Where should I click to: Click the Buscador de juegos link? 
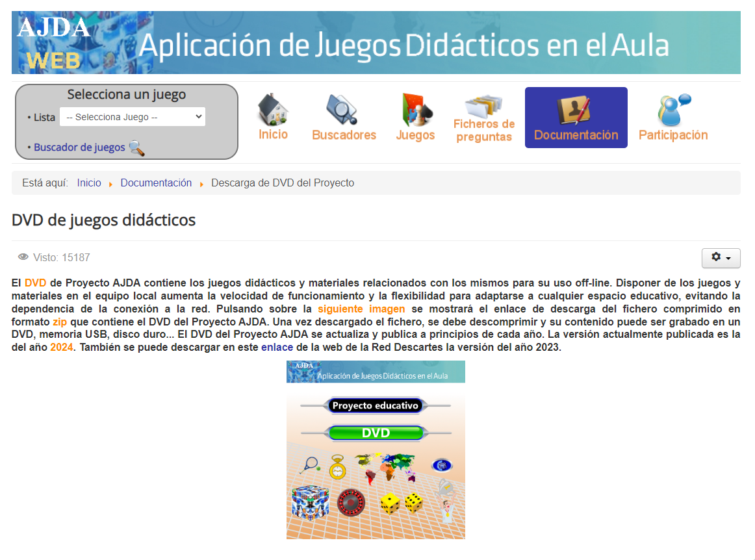click(x=79, y=147)
